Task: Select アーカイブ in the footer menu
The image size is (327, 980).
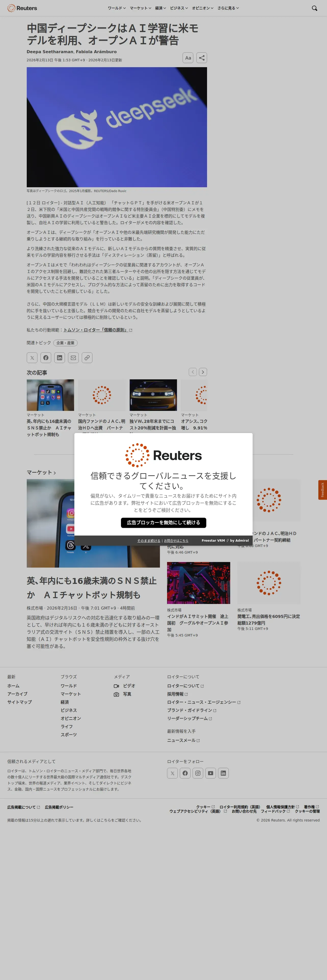Action: pos(17,694)
